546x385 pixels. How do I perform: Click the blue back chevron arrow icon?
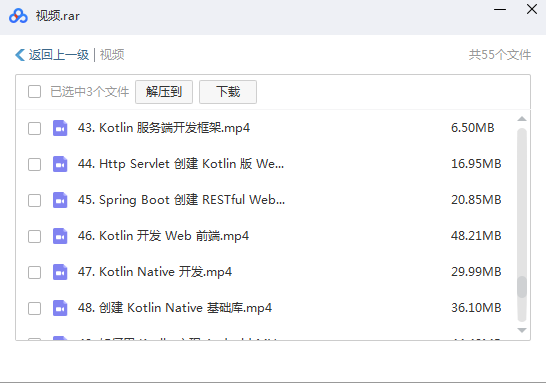pos(20,55)
